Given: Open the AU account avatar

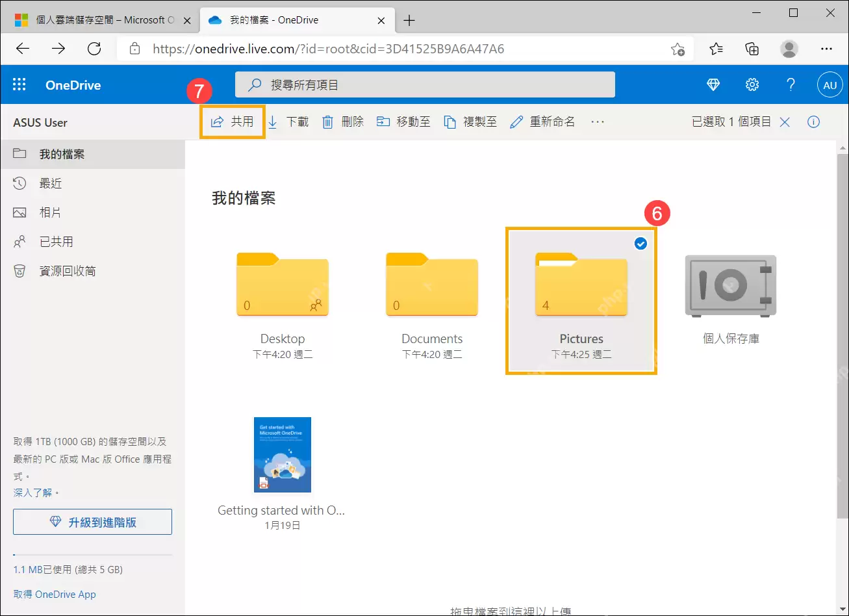Looking at the screenshot, I should click(830, 85).
